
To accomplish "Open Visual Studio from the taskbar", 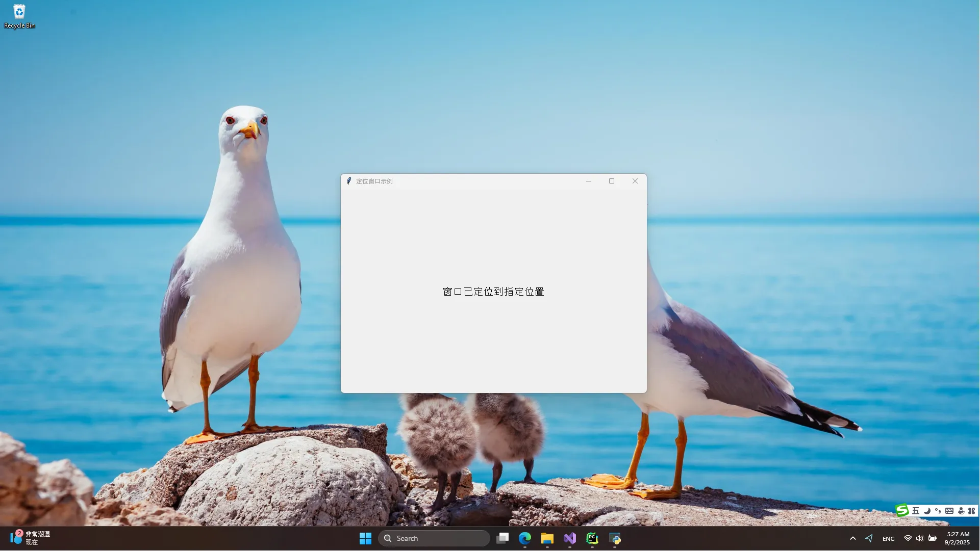I will pos(569,538).
